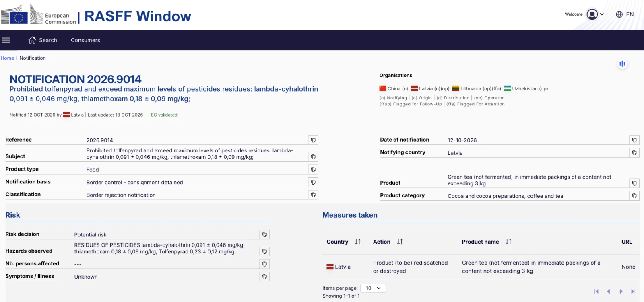Click the European Commission logo

[38, 14]
